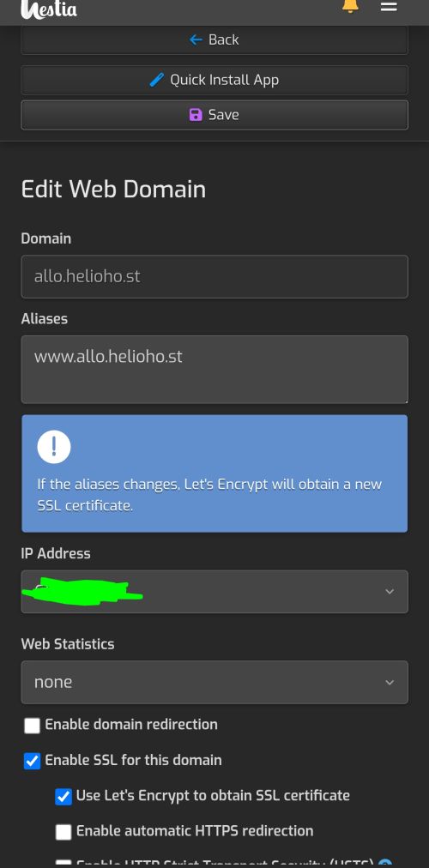Enable automatic HTTPS redirection checkbox
The height and width of the screenshot is (868, 429).
(63, 831)
